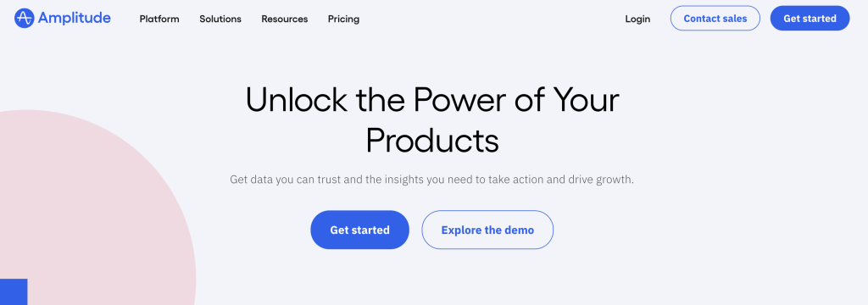
Task: Open the Platform navigation menu
Action: (x=159, y=19)
